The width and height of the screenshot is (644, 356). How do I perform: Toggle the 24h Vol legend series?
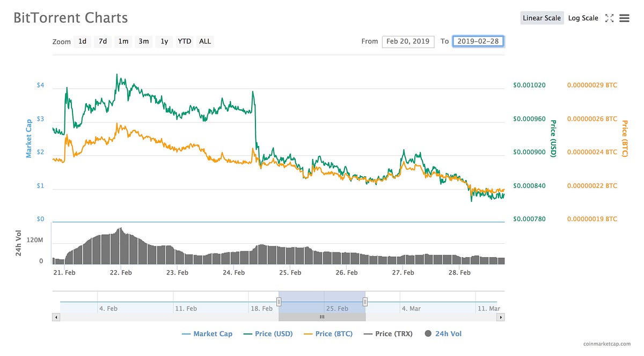(x=443, y=334)
